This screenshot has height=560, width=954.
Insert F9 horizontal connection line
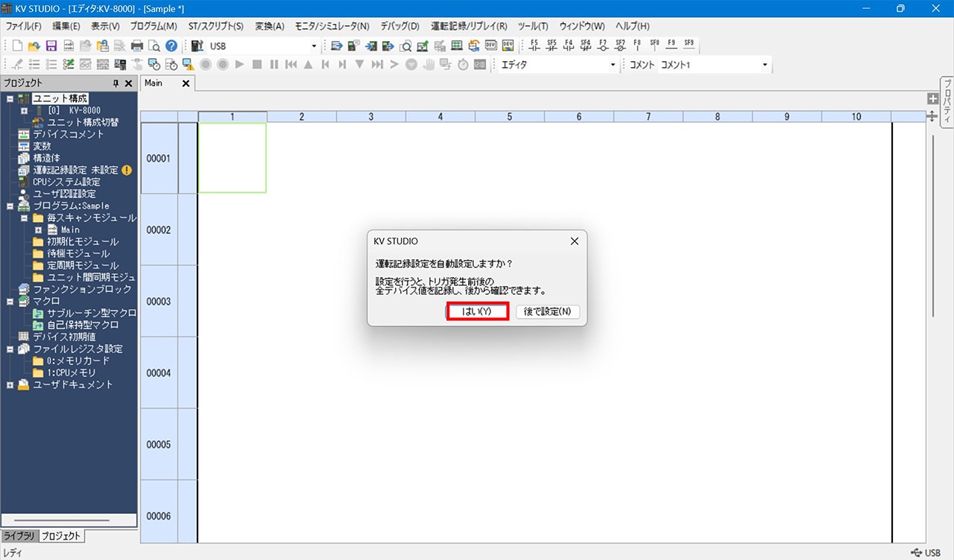coord(672,45)
